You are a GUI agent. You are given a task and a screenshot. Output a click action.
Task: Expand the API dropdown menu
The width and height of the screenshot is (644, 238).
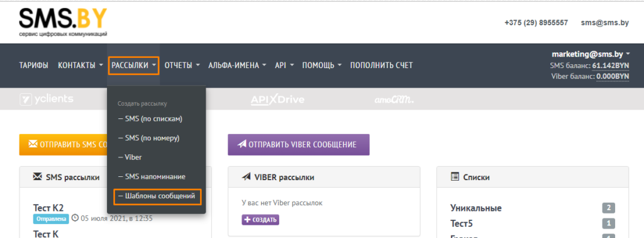point(284,65)
